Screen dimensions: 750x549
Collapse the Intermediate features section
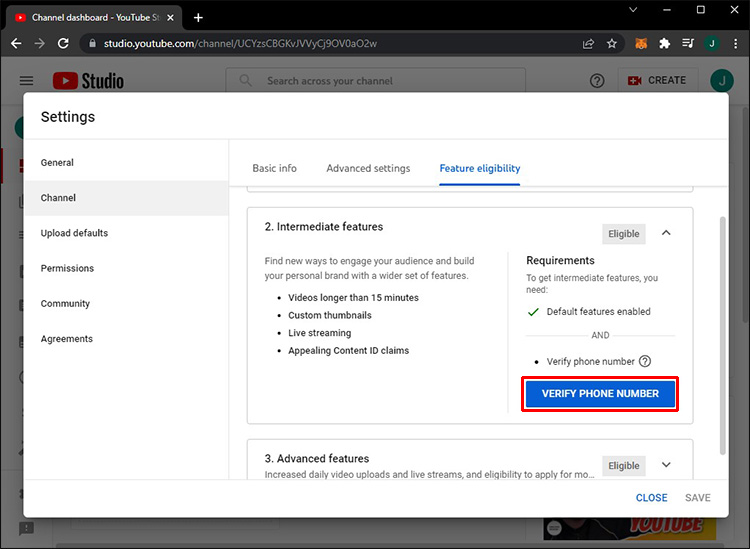click(666, 233)
